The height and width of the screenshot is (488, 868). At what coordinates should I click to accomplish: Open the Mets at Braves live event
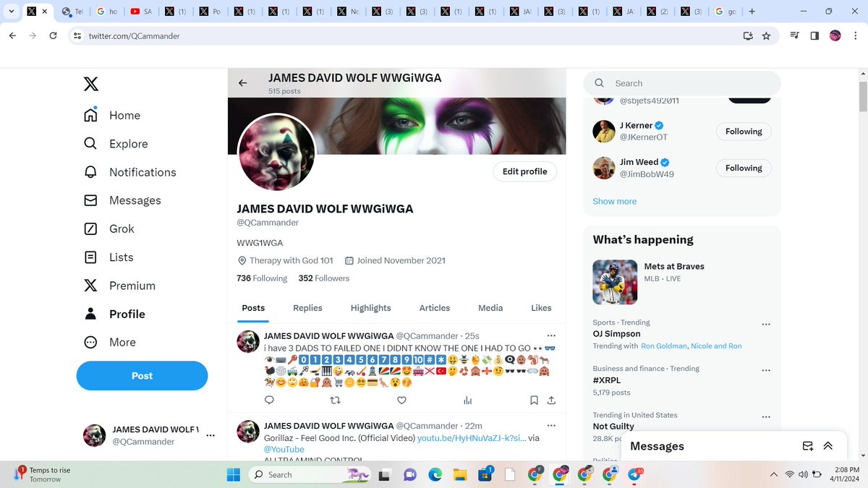click(682, 281)
